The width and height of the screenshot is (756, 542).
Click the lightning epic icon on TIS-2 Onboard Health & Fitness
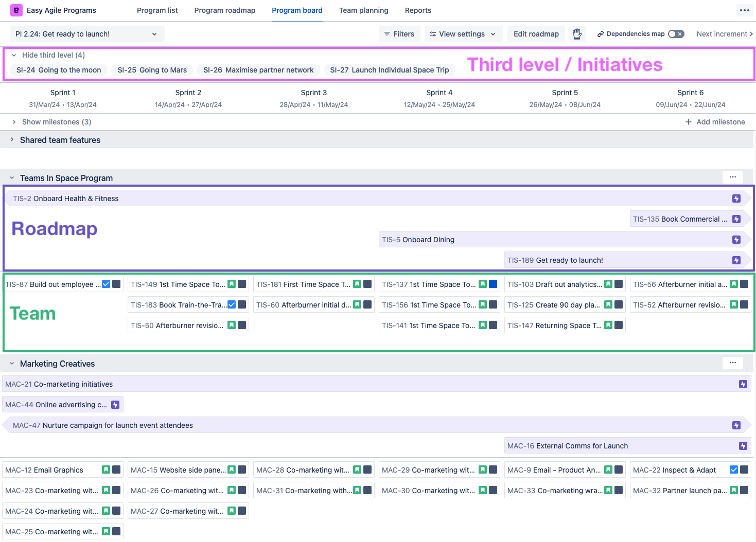736,198
